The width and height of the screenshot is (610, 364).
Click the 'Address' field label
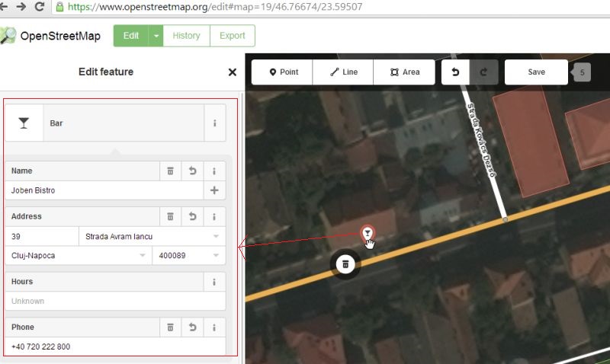26,216
